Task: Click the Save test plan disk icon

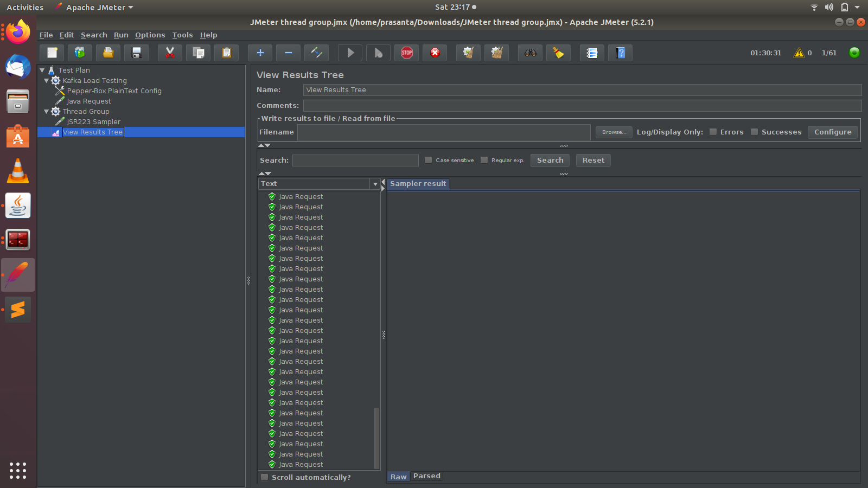Action: click(136, 53)
